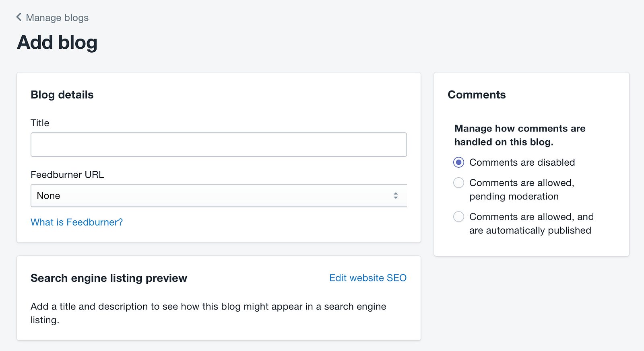Focus the blog Title input field
Image resolution: width=644 pixels, height=351 pixels.
pyautogui.click(x=219, y=144)
